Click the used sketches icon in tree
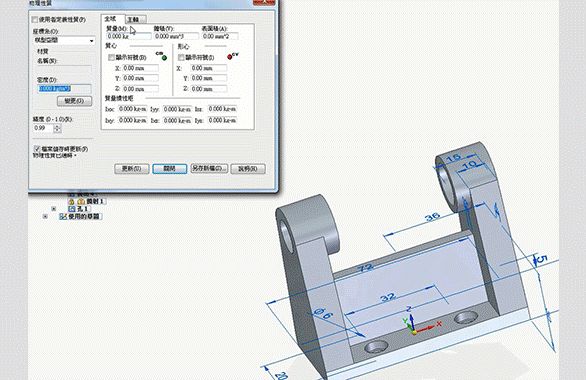 [x=64, y=216]
